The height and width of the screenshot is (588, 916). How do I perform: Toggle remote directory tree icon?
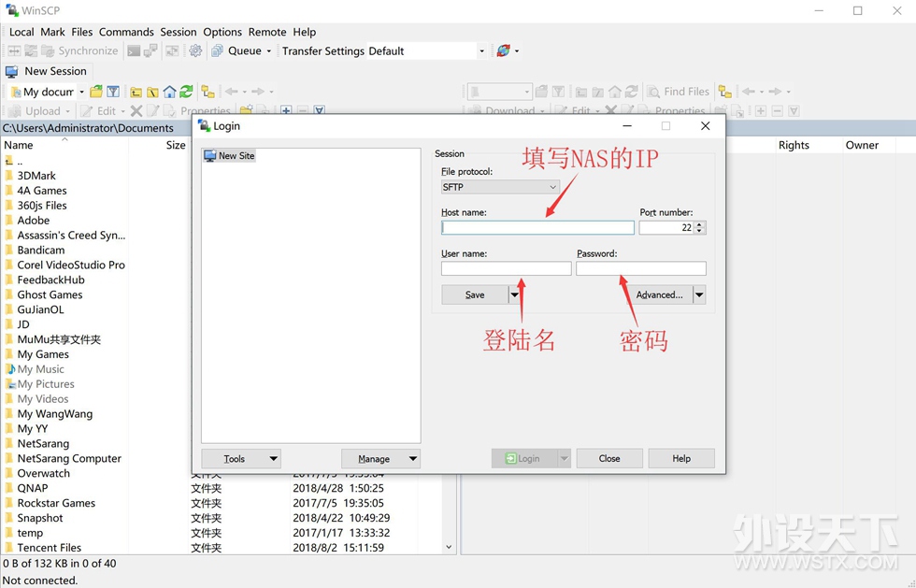(725, 92)
